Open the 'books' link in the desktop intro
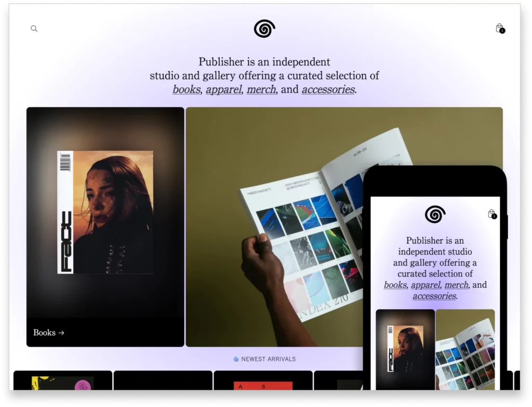 (x=187, y=89)
